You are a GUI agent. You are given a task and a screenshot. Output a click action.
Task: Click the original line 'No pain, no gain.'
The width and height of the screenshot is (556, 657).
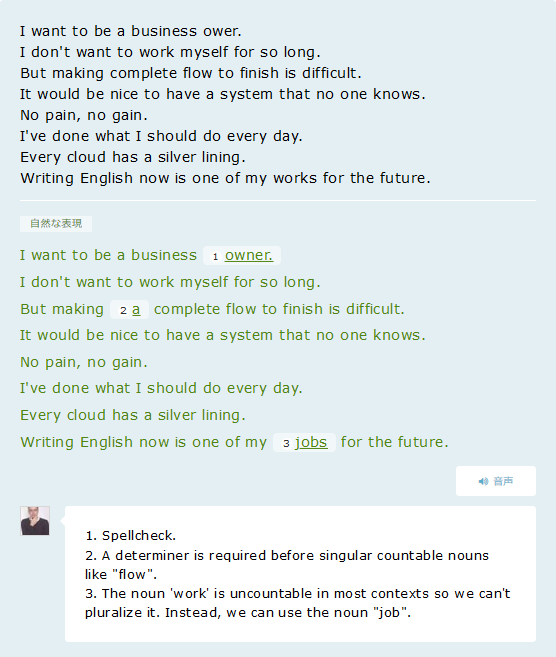(x=84, y=115)
